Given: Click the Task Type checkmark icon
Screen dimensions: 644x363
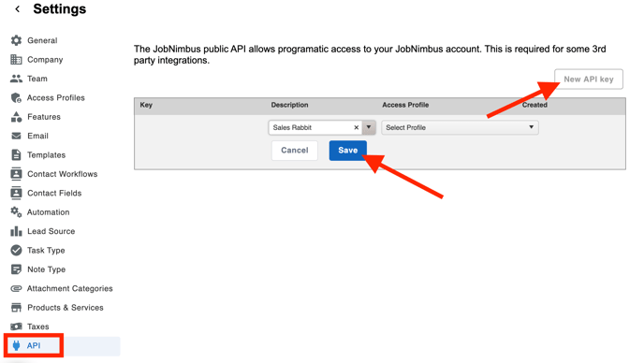Looking at the screenshot, I should click(x=16, y=250).
